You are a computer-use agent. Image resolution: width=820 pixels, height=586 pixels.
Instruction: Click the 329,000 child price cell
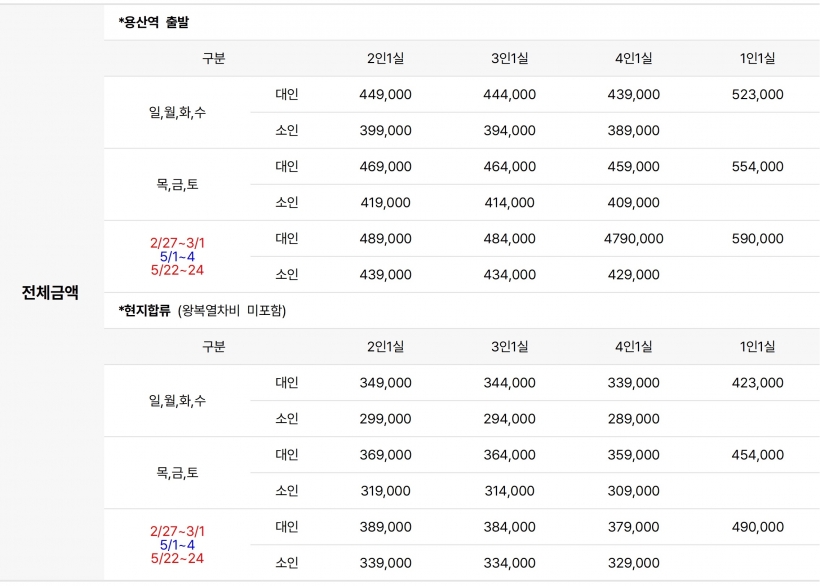[633, 563]
